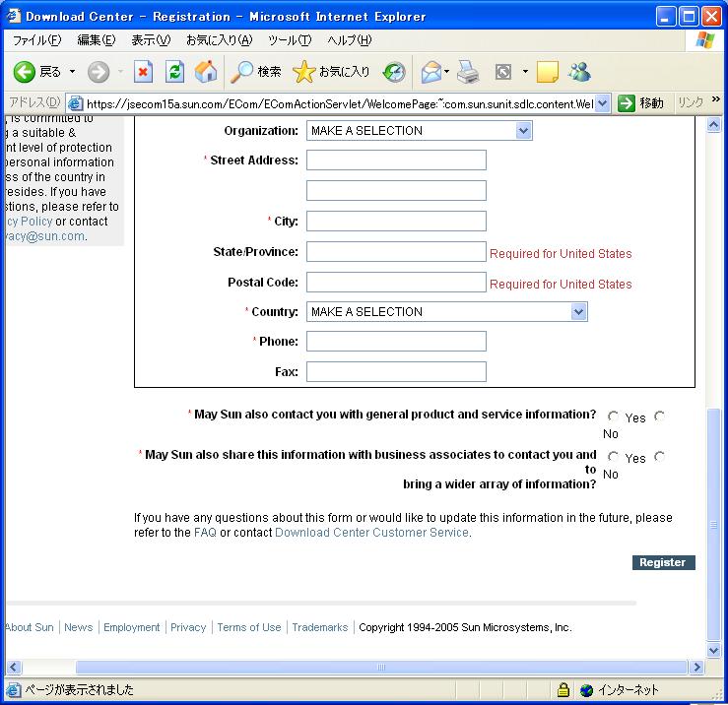Click the State/Province input field
Viewport: 728px width, 705px height.
[x=396, y=251]
